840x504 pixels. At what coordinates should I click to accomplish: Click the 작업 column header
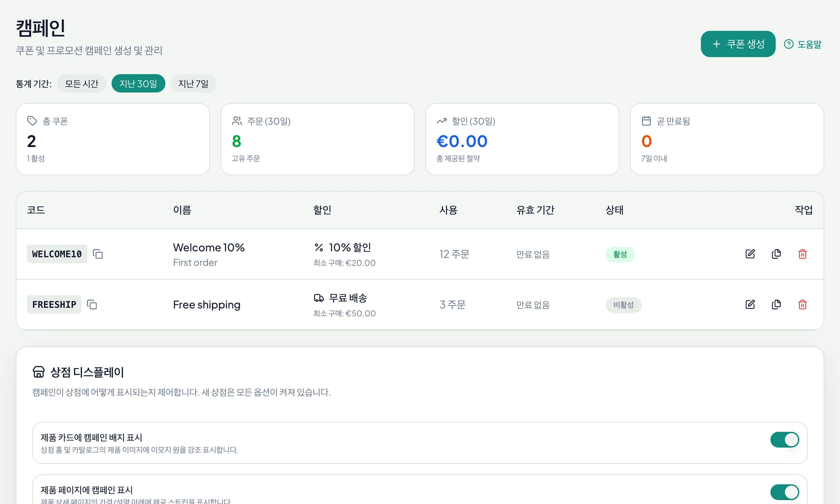click(x=804, y=210)
